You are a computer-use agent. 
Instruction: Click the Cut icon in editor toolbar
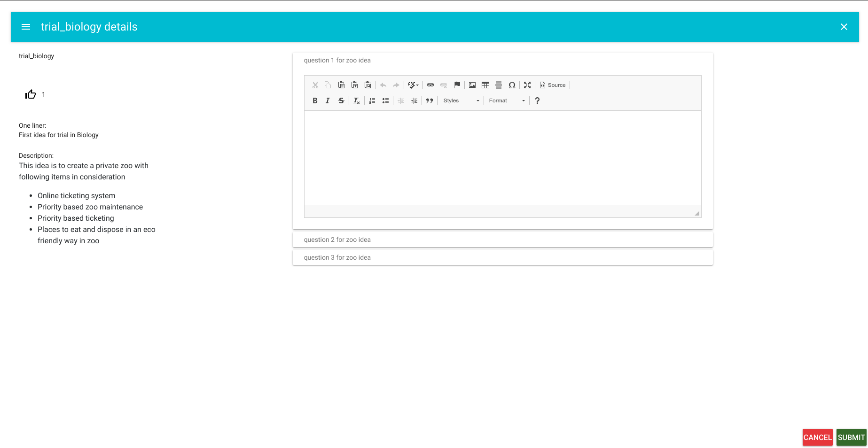point(315,85)
